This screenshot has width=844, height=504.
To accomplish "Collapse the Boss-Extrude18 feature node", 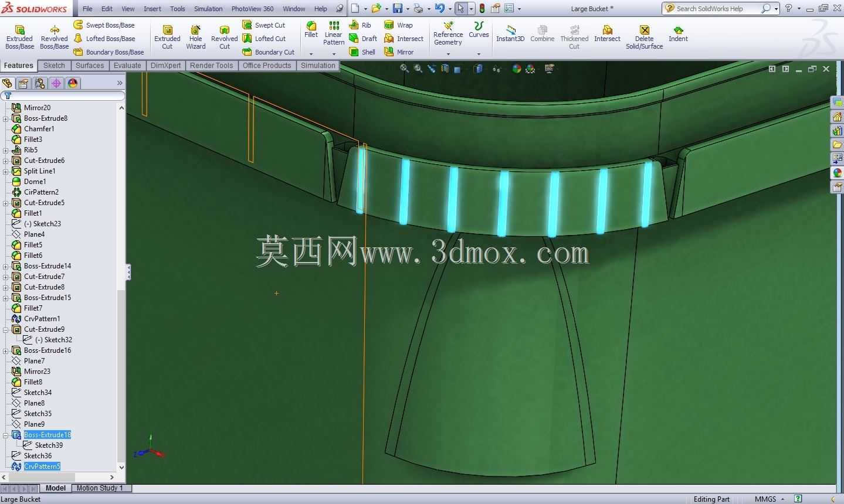I will click(x=6, y=435).
